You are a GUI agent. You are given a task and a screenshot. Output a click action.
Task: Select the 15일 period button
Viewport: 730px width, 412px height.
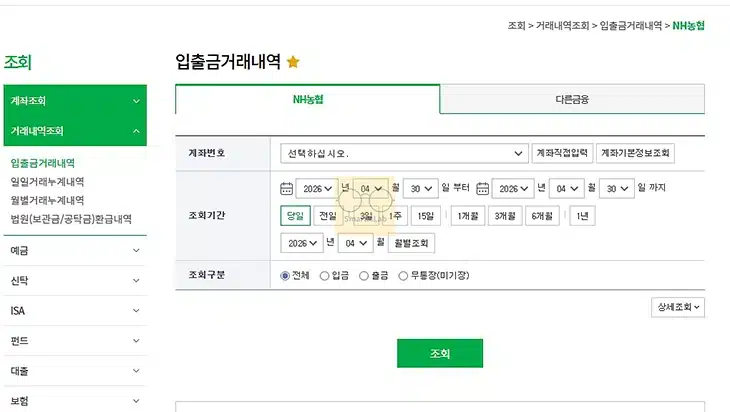426,216
